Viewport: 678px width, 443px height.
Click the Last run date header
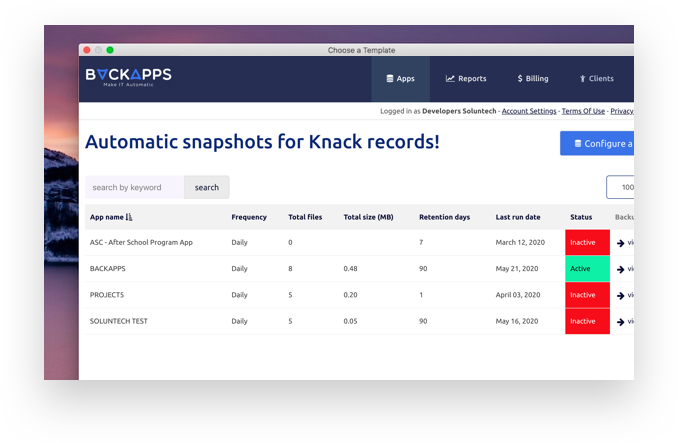coord(518,217)
